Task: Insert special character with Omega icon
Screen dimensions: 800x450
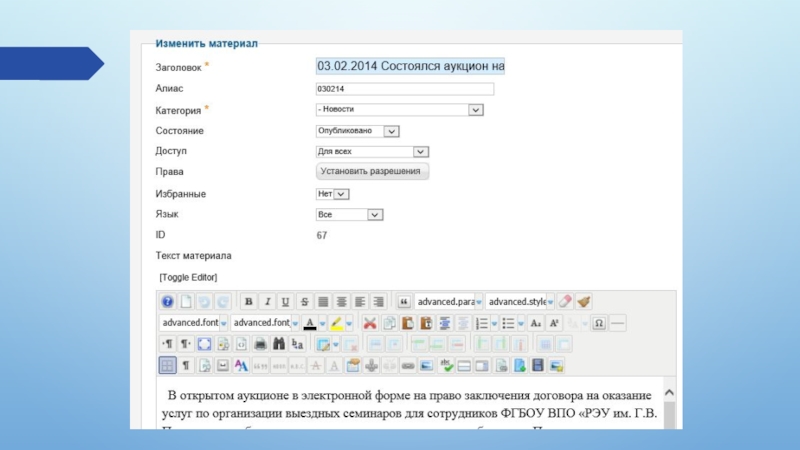Action: click(599, 323)
